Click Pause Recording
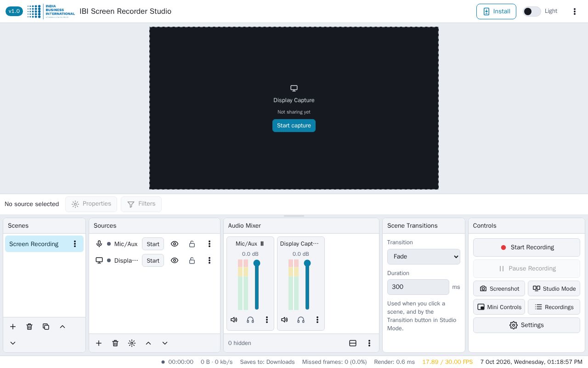Viewport: 588px width, 368px height. [526, 269]
